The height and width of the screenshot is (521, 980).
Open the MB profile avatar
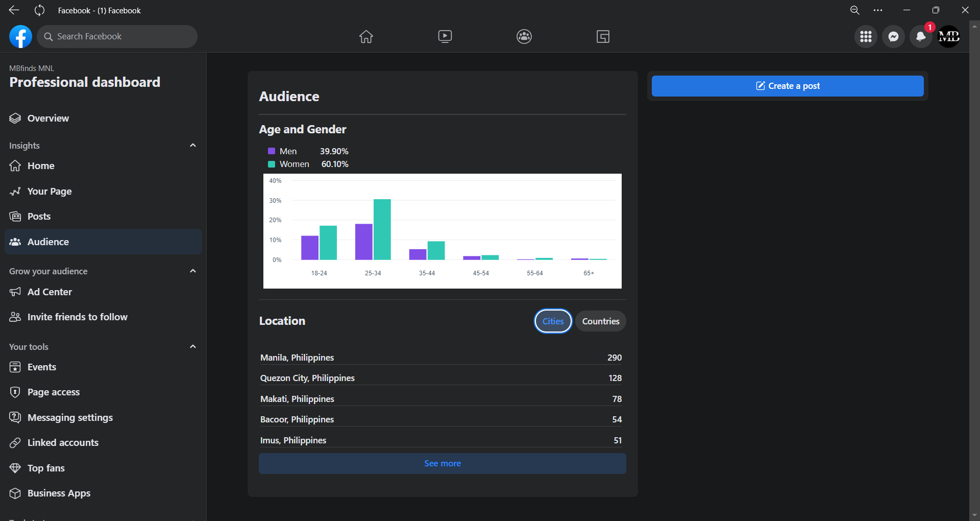(x=949, y=36)
